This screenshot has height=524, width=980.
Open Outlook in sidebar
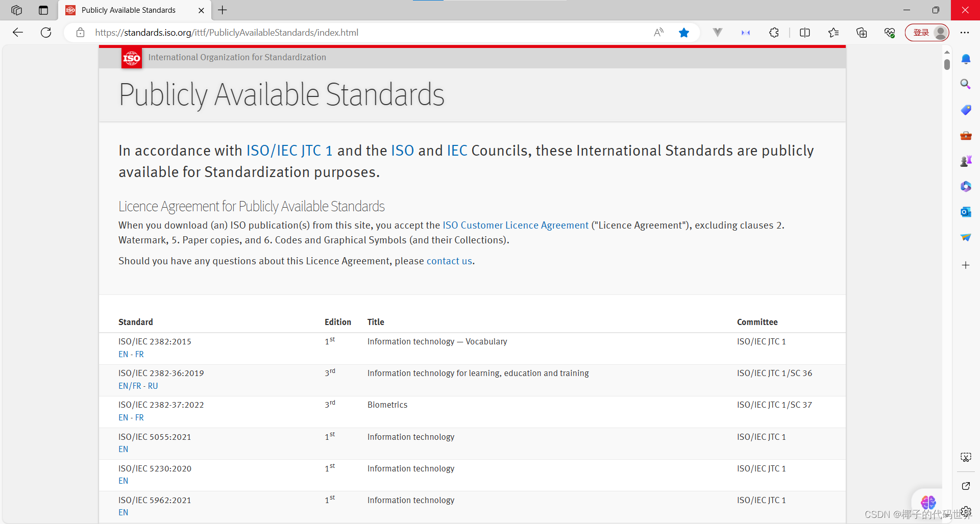click(966, 212)
